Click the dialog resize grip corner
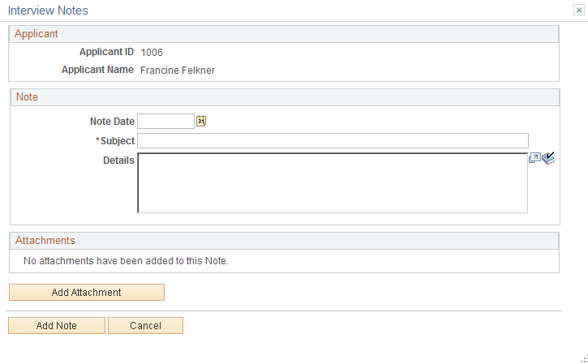 [x=584, y=359]
